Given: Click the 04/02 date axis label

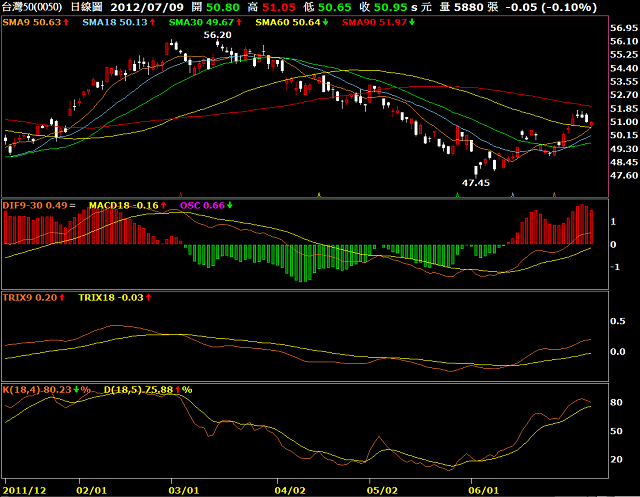Looking at the screenshot, I should [290, 490].
